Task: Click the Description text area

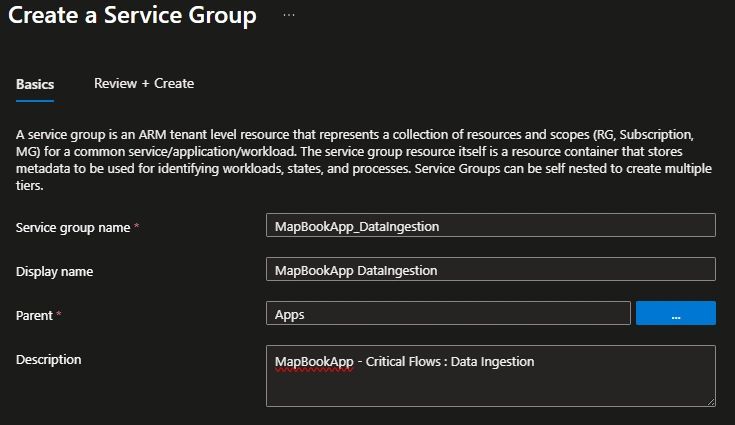Action: coord(491,376)
